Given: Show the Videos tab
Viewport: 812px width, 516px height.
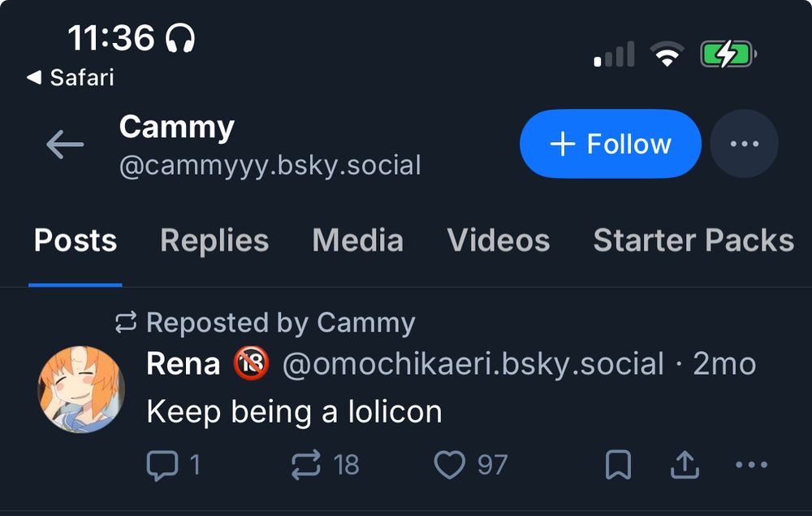Looking at the screenshot, I should tap(498, 241).
